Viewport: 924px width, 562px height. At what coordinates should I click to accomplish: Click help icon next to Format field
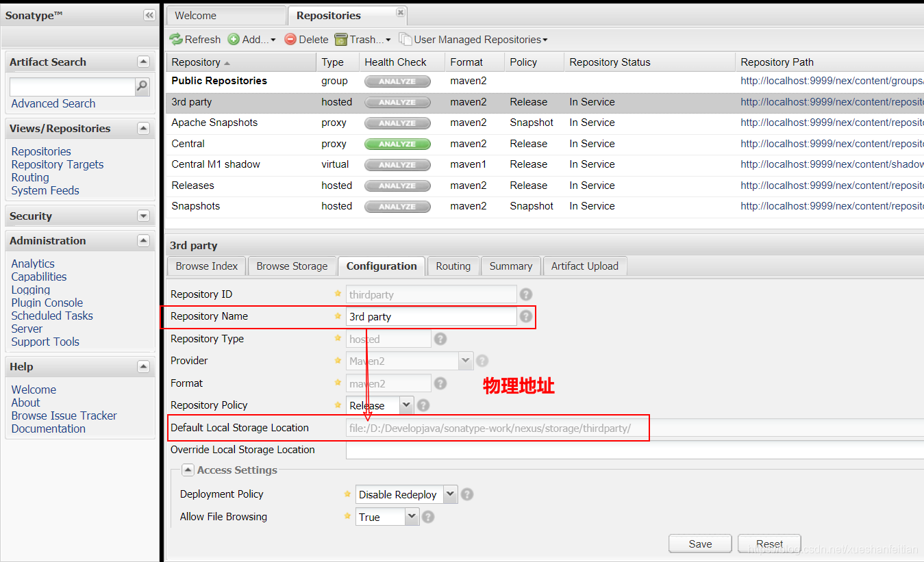[x=440, y=383]
